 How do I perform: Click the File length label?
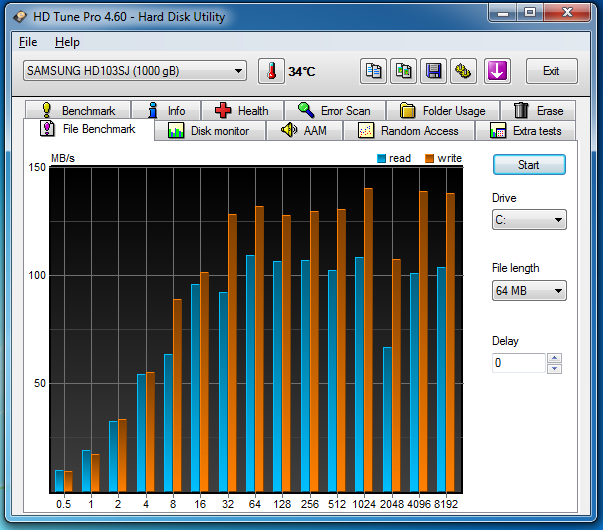pos(516,268)
